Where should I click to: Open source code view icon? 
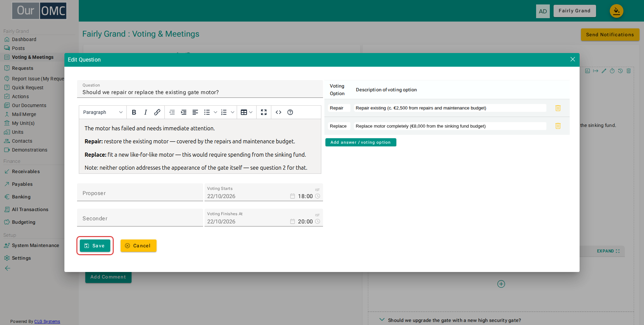[x=278, y=112]
